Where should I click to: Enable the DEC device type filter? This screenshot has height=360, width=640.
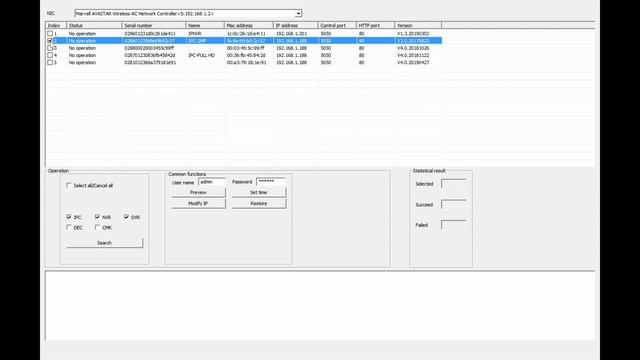coord(69,227)
